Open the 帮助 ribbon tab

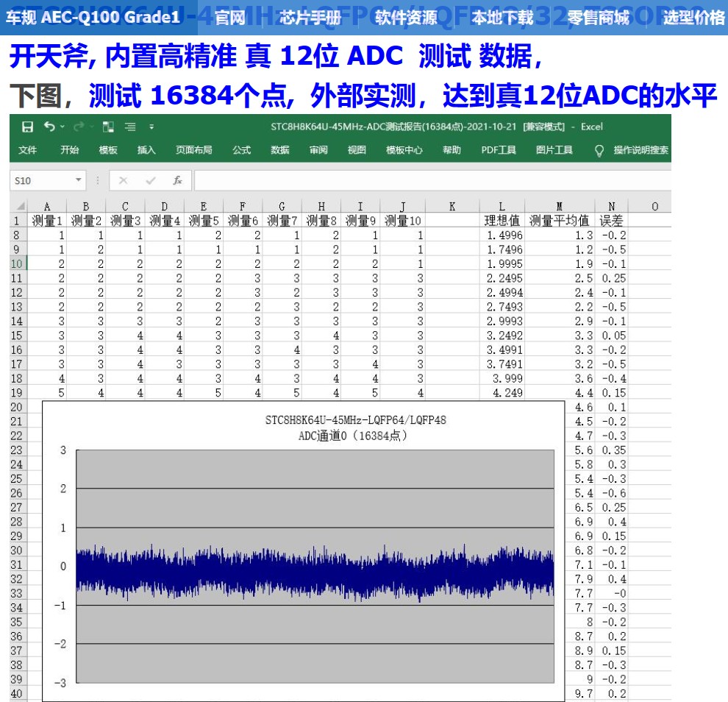(x=452, y=150)
